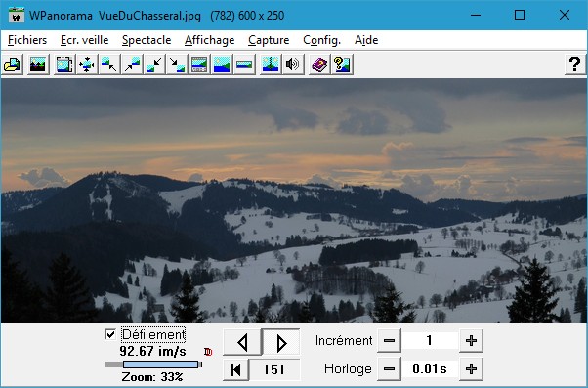Toggle sound with the speaker icon
Image resolution: width=588 pixels, height=388 pixels.
[x=293, y=65]
